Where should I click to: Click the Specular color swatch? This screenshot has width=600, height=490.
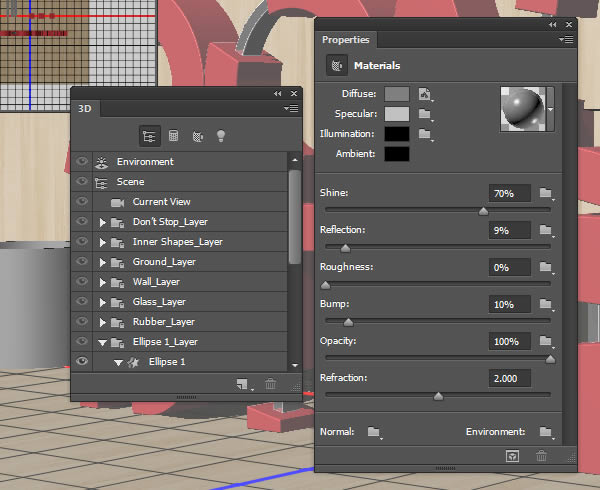tap(397, 114)
